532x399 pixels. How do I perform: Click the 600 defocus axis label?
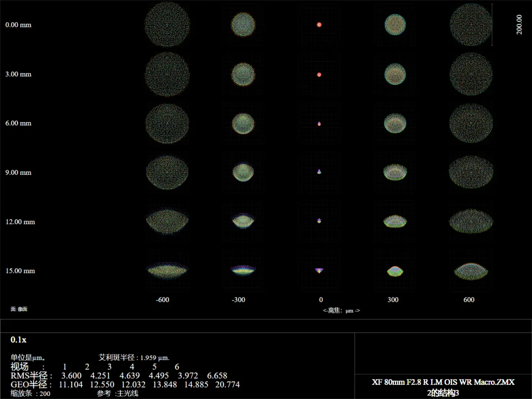pyautogui.click(x=469, y=300)
